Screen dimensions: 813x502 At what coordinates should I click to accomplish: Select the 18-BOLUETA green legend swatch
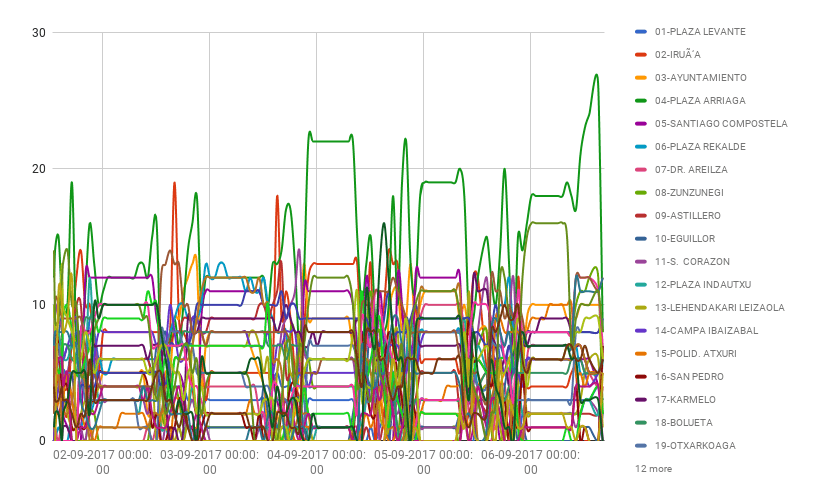641,423
